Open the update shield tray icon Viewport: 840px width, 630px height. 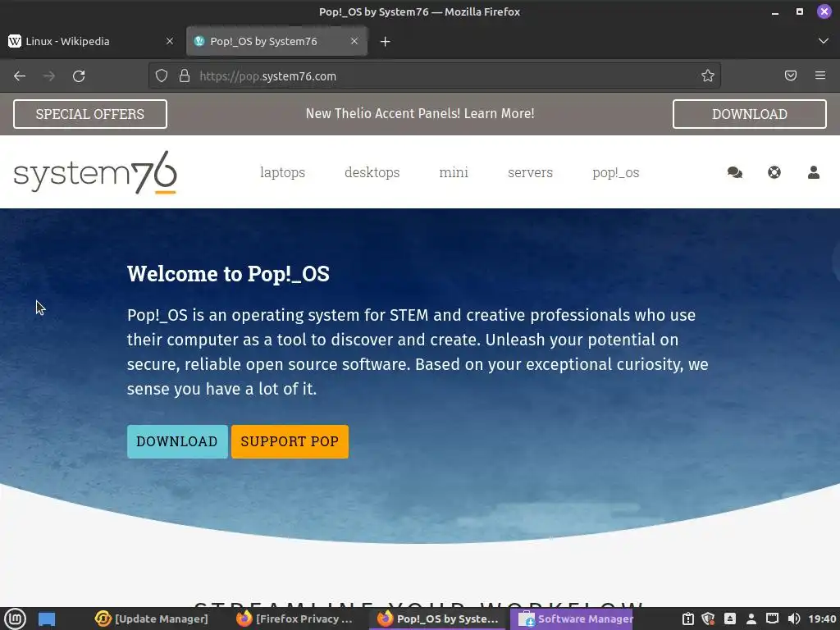pos(708,619)
